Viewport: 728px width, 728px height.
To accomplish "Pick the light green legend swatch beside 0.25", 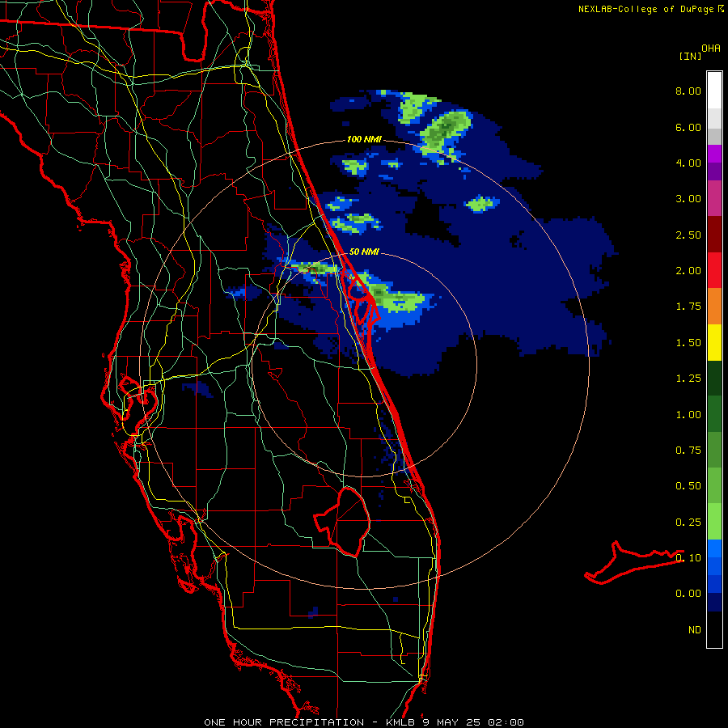I will pyautogui.click(x=714, y=522).
